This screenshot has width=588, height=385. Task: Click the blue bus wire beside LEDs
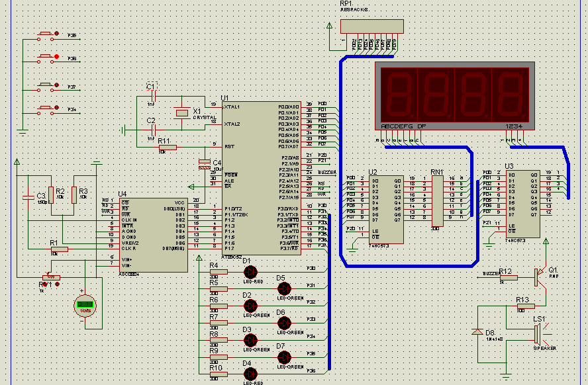[330, 292]
